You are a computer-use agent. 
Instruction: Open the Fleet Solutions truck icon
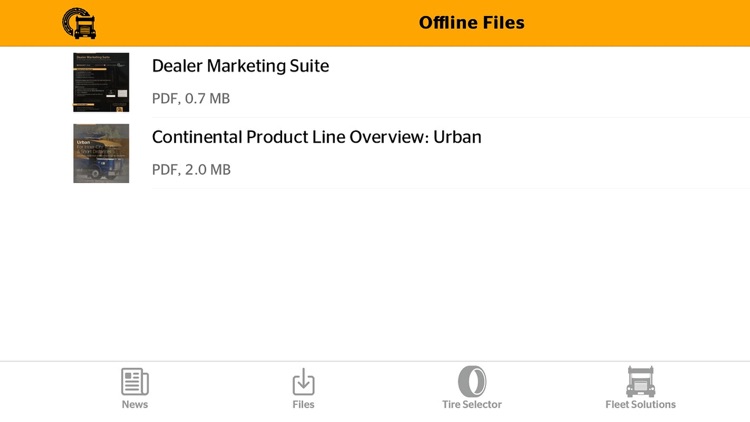click(640, 381)
